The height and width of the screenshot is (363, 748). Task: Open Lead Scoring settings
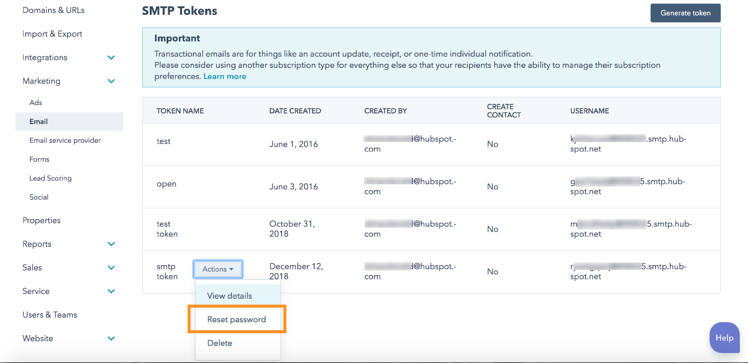[51, 178]
